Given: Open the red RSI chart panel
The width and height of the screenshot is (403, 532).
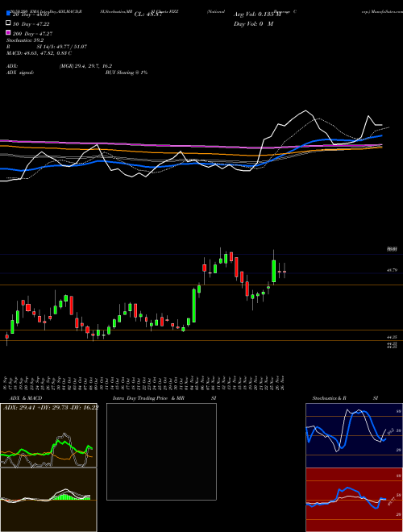Looking at the screenshot, I should [354, 500].
